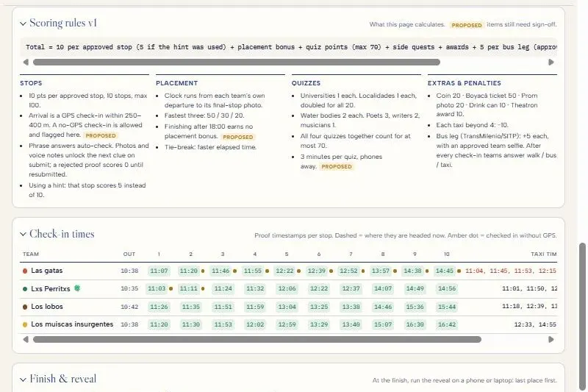
Task: Click amber no-GPS dot after Las gatas 14:45
Action: pyautogui.click(x=459, y=271)
